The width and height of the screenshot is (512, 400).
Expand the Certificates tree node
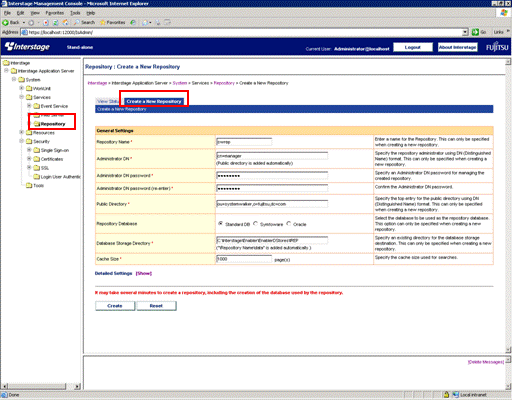coord(29,159)
